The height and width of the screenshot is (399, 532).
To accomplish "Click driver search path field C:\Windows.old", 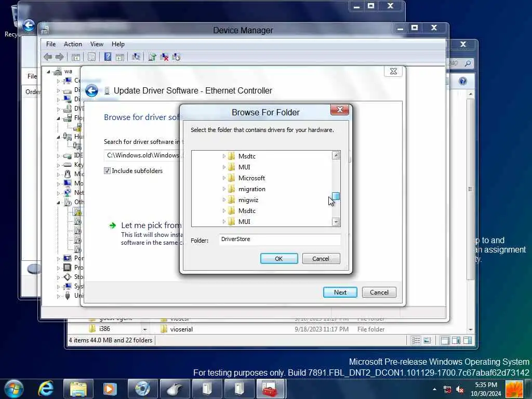I will point(144,155).
